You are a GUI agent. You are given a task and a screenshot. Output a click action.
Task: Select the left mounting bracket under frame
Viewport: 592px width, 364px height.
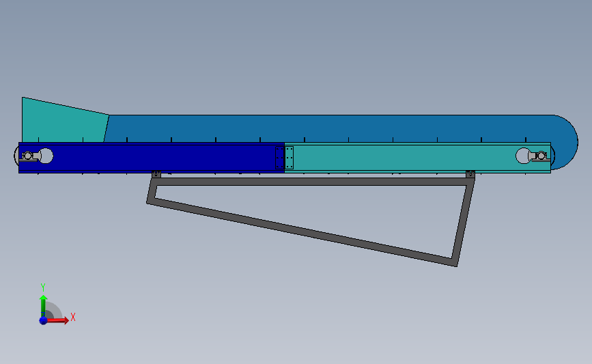coord(156,174)
